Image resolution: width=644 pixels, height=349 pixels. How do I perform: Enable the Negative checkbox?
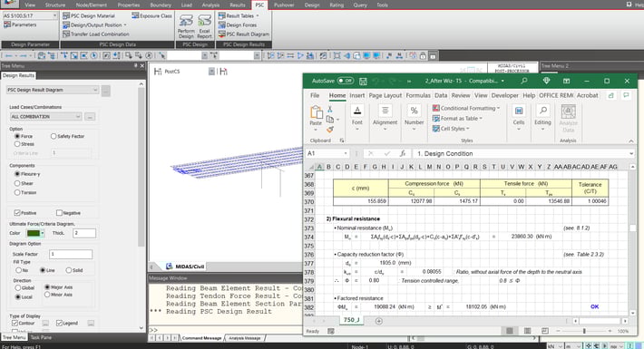click(59, 213)
